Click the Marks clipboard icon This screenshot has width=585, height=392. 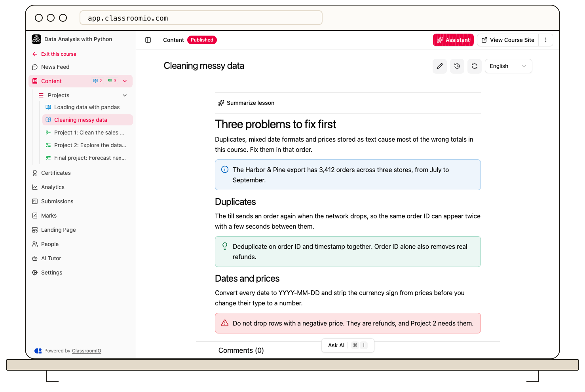coord(35,216)
